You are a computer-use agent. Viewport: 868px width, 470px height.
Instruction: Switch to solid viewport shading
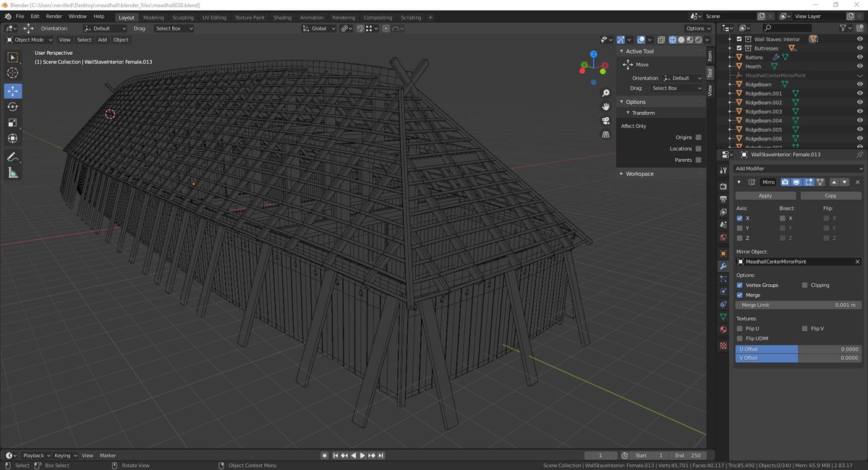click(681, 40)
